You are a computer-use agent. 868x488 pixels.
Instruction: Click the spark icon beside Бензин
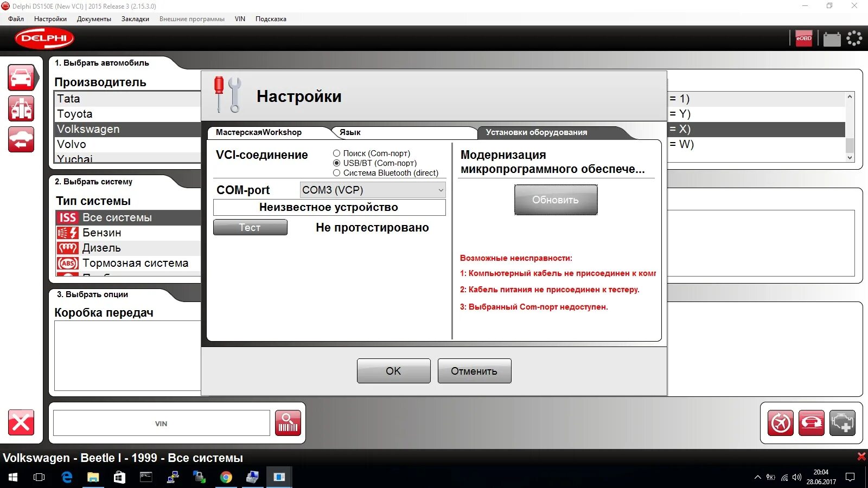[68, 233]
